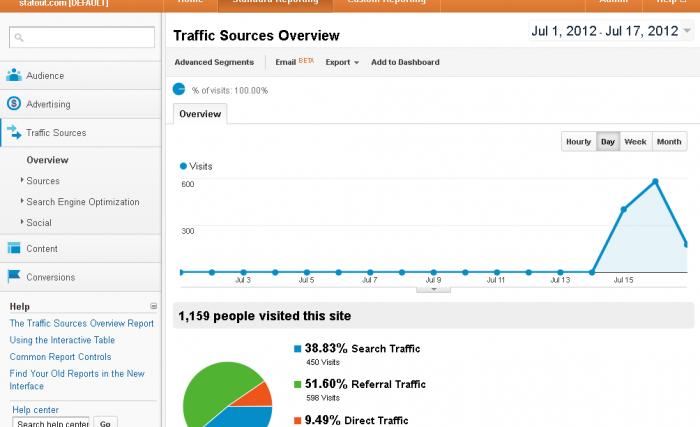Click the green Referral Traffic swatch

(297, 384)
